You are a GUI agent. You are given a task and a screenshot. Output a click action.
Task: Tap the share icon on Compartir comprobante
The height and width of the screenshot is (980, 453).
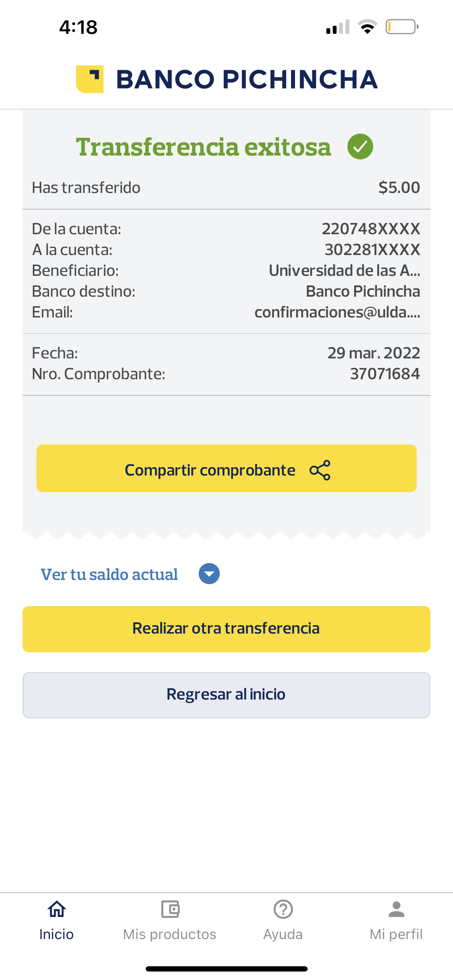320,470
